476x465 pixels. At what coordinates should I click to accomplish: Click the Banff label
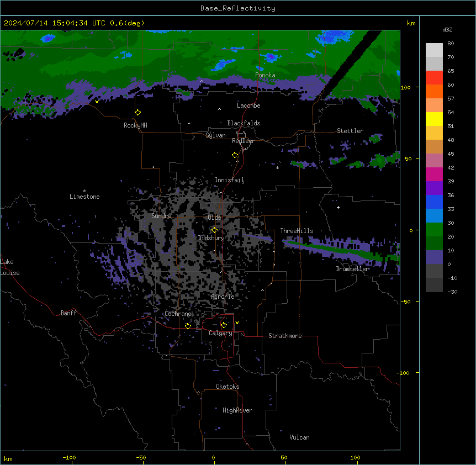tap(68, 313)
